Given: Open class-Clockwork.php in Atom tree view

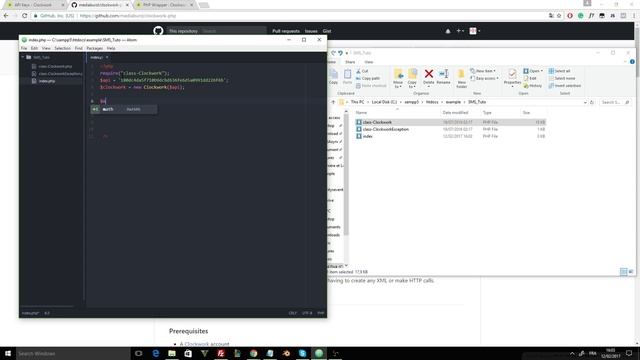Looking at the screenshot, I should tap(55, 66).
